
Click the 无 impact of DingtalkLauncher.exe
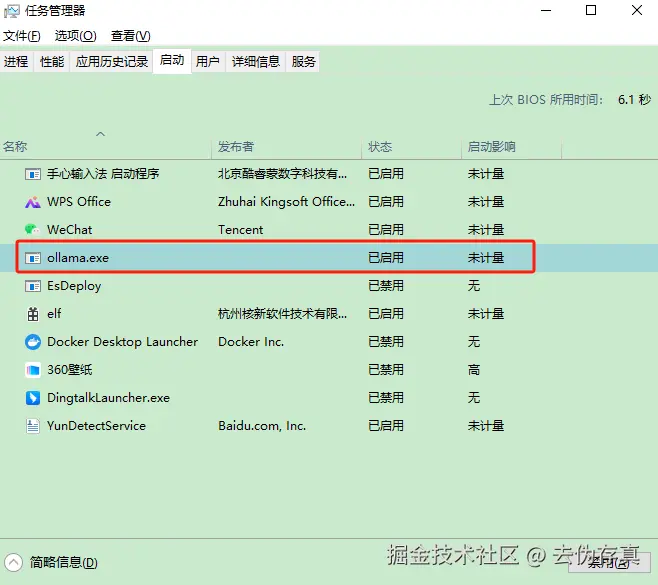pos(474,397)
